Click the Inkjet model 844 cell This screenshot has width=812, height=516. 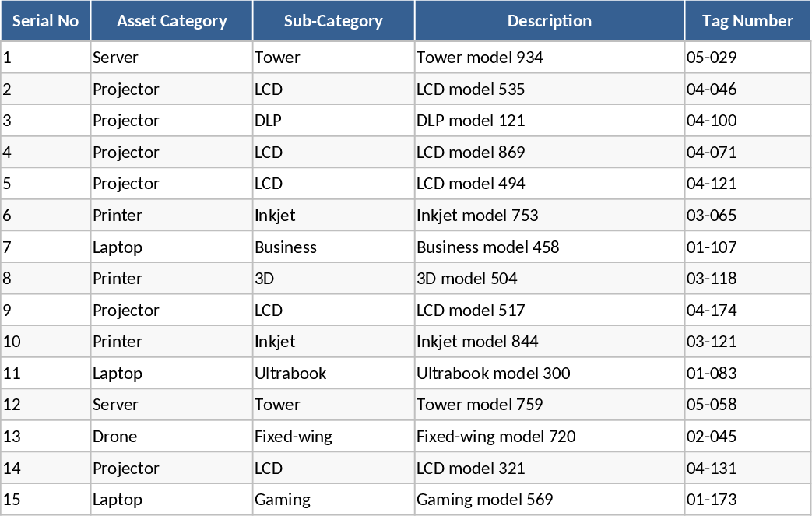477,342
